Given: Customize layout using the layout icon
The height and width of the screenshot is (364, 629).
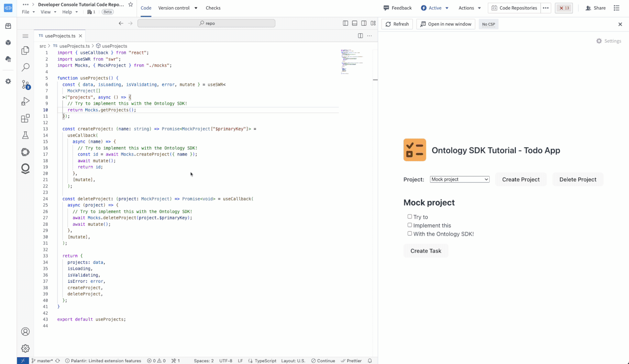Looking at the screenshot, I should click(373, 23).
